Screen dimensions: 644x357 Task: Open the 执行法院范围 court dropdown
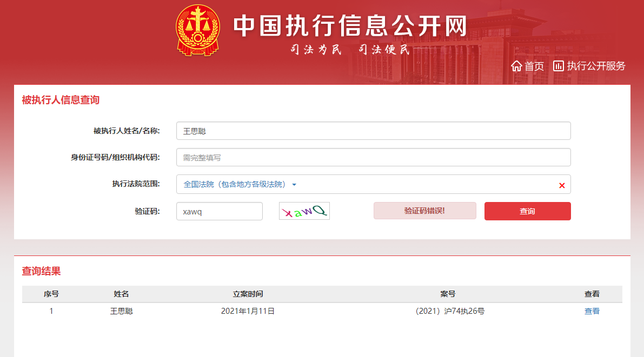point(373,184)
